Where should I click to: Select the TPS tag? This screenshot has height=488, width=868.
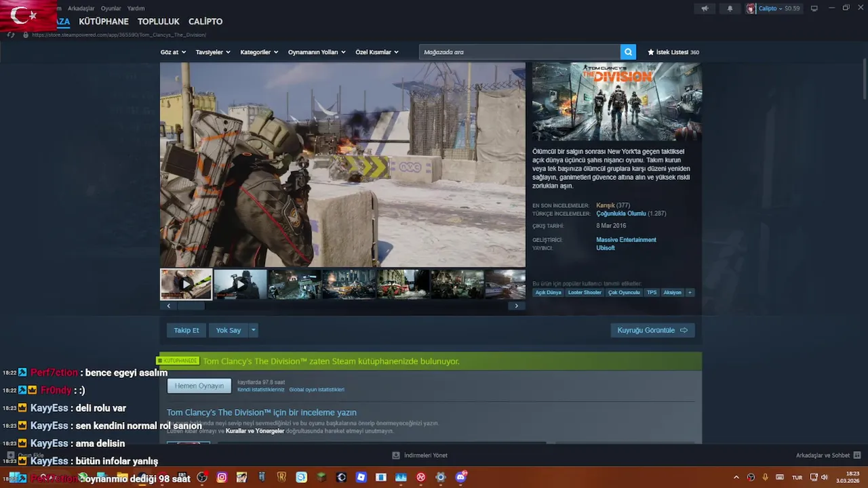tap(652, 293)
